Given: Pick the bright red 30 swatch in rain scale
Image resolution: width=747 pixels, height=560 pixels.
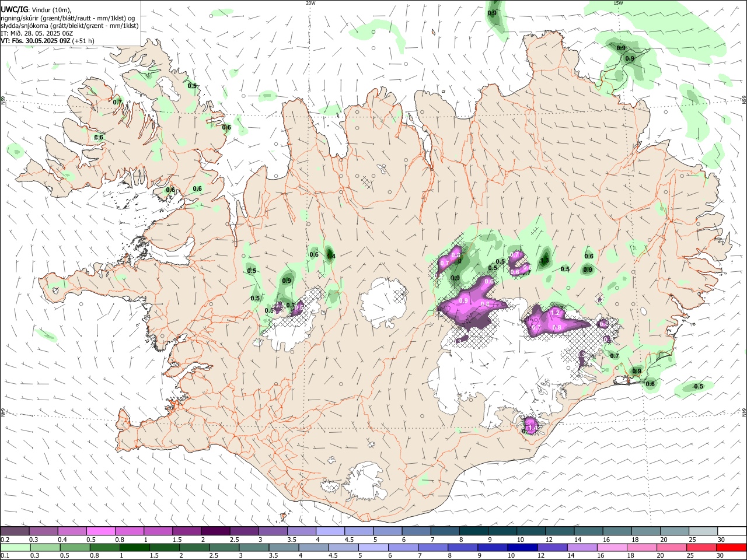Looking at the screenshot, I should (731, 547).
